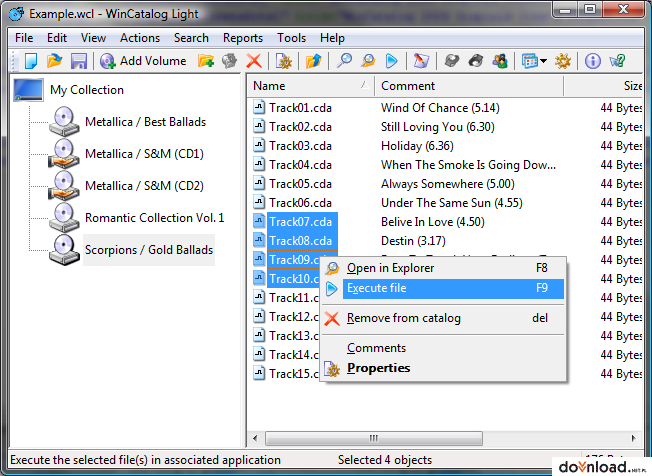The image size is (652, 476).
Task: Sort by the Name column header
Action: click(311, 86)
